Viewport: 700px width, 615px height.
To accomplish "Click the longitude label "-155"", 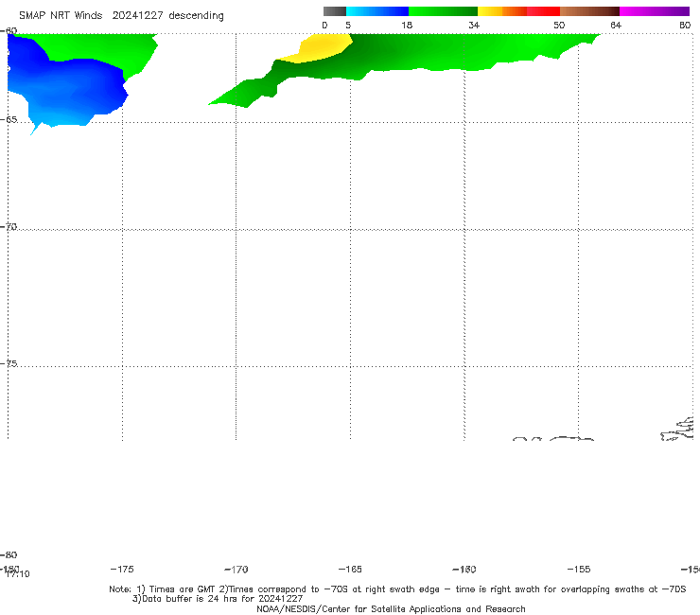I will click(x=579, y=570).
